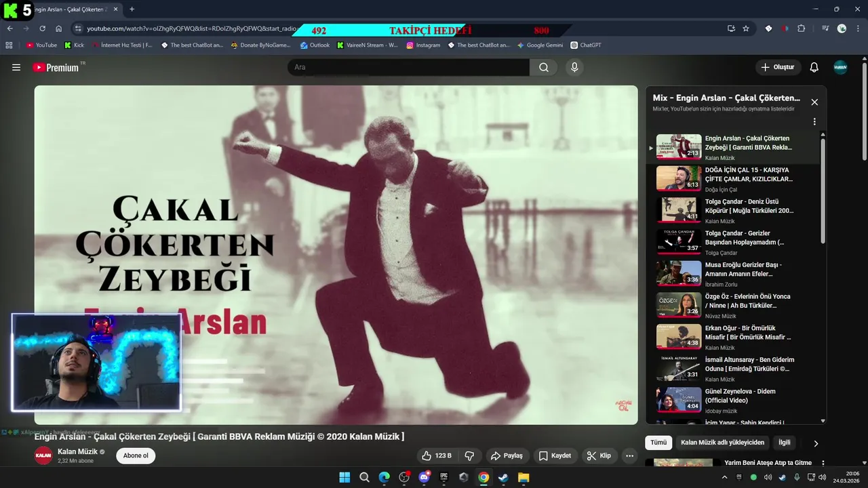
Task: Open Discord from taskbar
Action: (424, 477)
